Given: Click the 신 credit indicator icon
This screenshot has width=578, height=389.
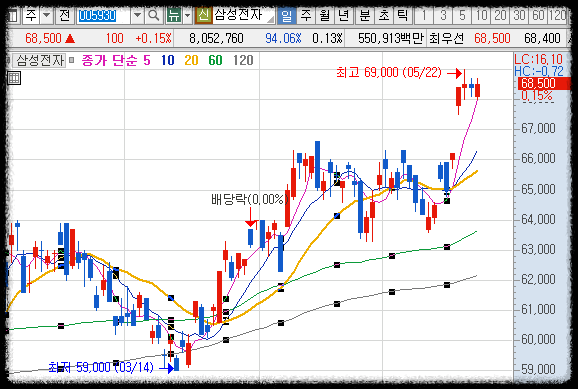Looking at the screenshot, I should pyautogui.click(x=203, y=16).
